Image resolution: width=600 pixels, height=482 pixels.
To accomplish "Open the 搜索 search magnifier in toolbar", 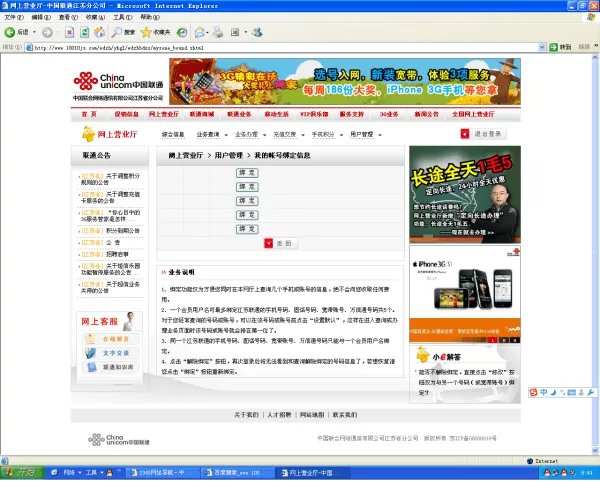I will pos(123,33).
